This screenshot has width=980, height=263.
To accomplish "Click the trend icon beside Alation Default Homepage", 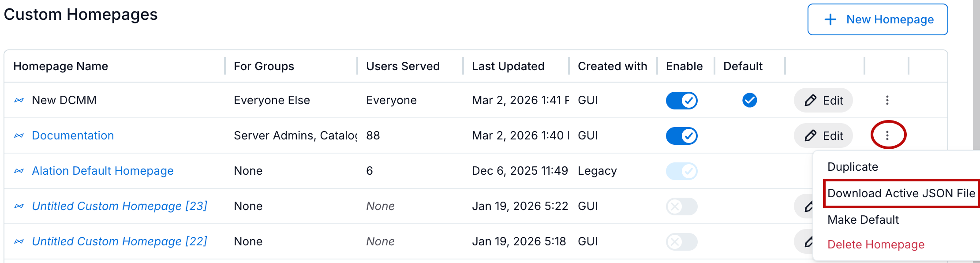I will [19, 171].
